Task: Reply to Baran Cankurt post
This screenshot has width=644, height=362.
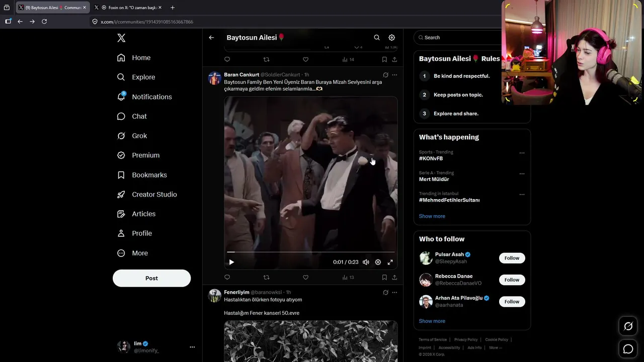Action: [227, 278]
